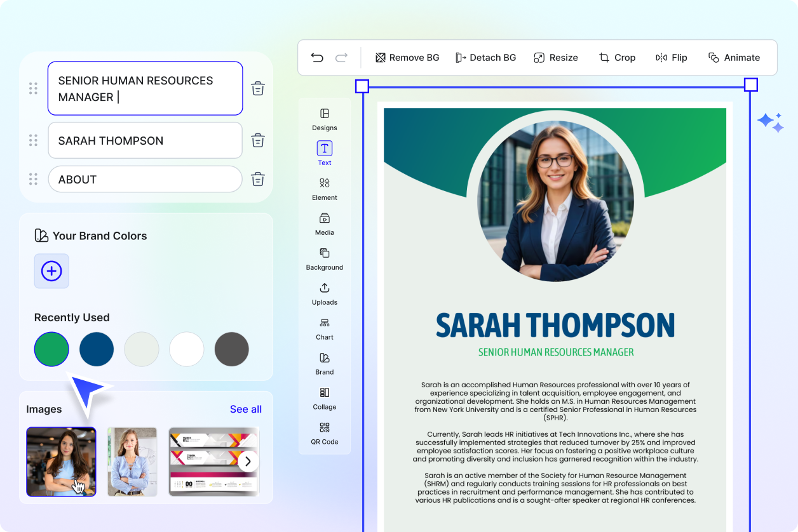Open the QR Code panel
The height and width of the screenshot is (532, 798).
click(x=324, y=435)
